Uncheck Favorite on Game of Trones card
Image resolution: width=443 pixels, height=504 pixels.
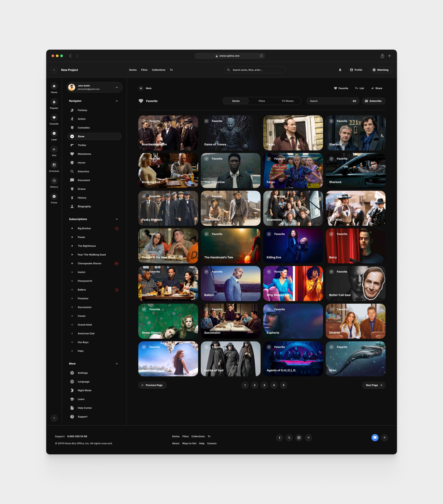click(207, 121)
